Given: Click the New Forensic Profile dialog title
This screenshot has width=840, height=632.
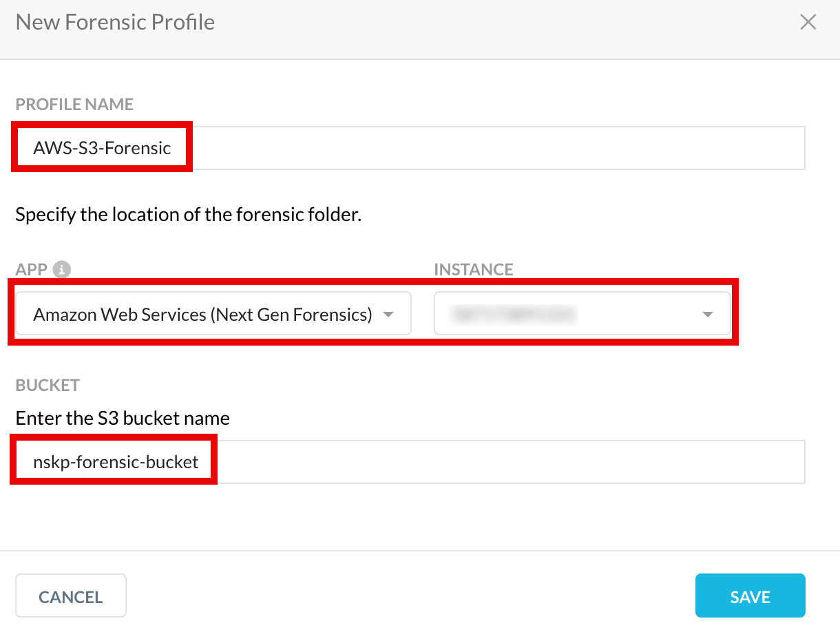Looking at the screenshot, I should click(115, 22).
